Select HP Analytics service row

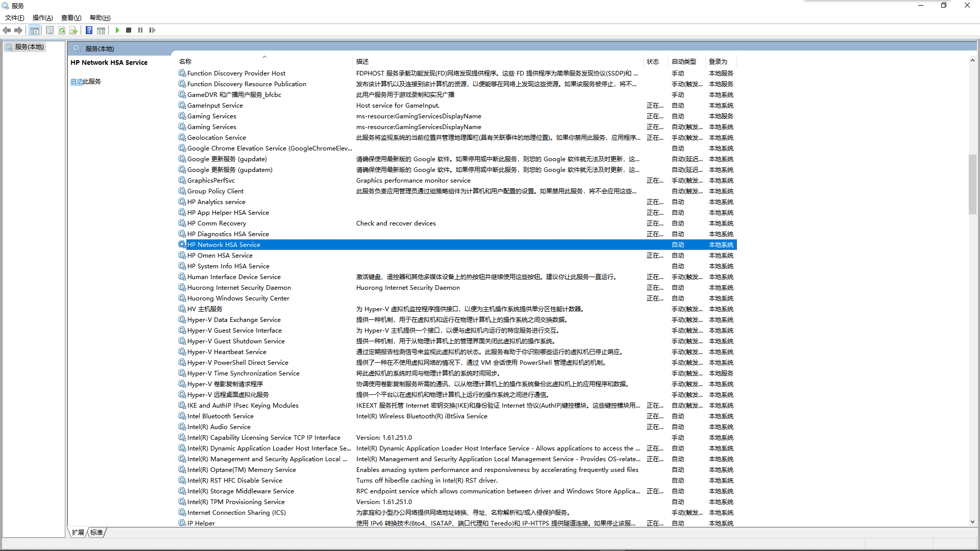pos(457,202)
